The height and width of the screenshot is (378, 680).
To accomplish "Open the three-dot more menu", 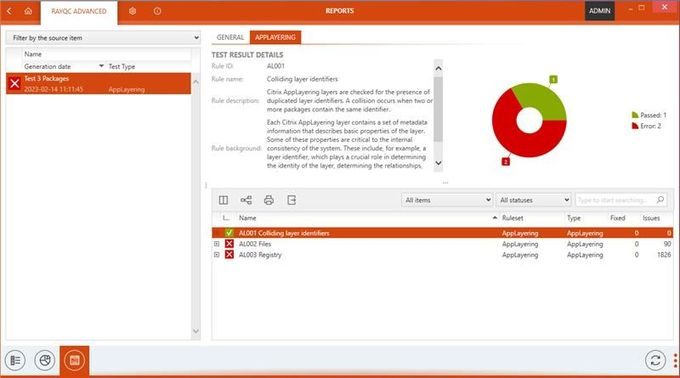I will [676, 361].
